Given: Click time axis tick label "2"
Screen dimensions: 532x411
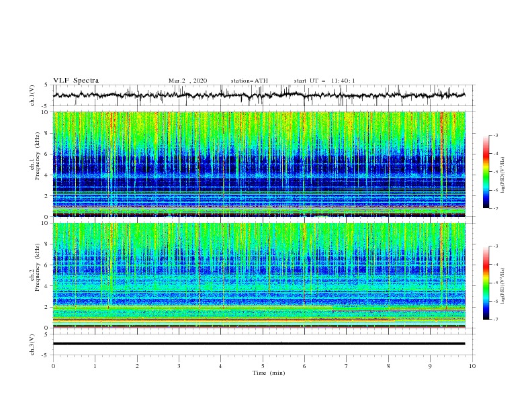Looking at the screenshot, I should (137, 366).
